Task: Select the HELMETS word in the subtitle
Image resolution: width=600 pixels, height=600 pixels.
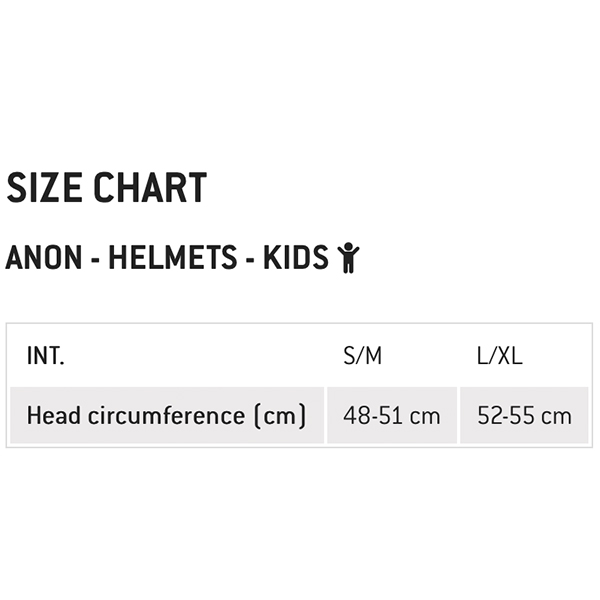Action: coord(173,257)
